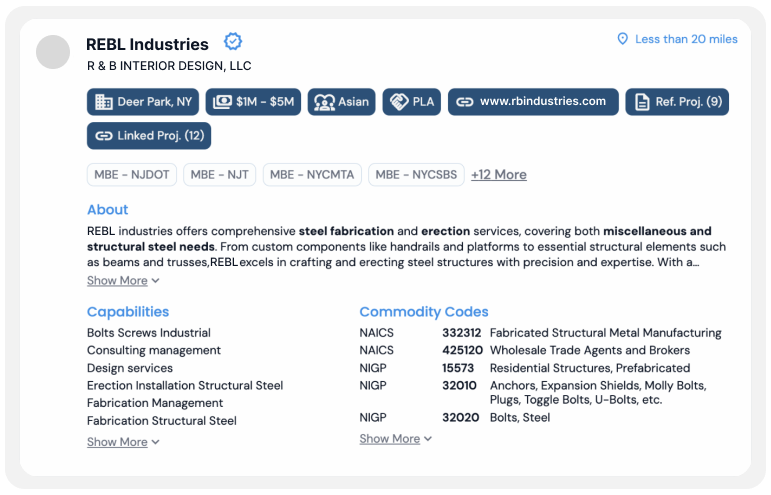Expand Commodity Codes with Show More
The image size is (771, 495).
click(x=395, y=438)
